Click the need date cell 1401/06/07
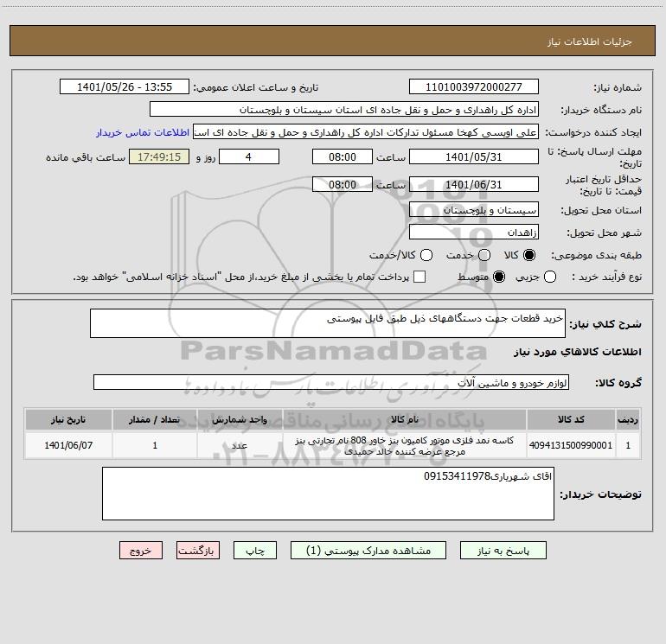Screen dimensions: 666x644 [68, 445]
